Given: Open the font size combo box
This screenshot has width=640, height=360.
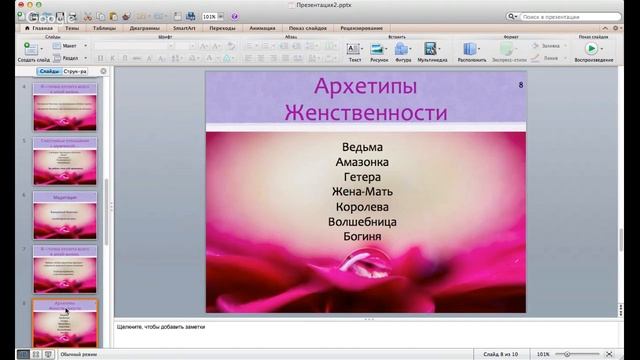Looking at the screenshot, I should 186,46.
